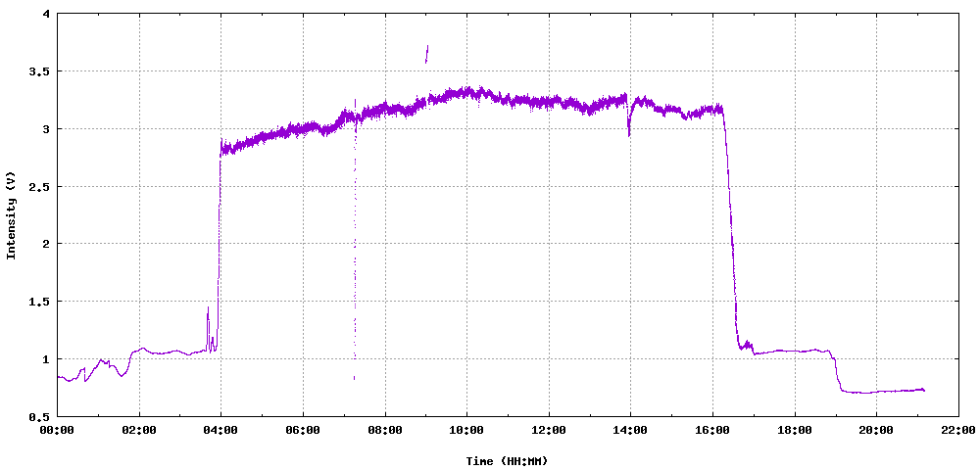
Task: Click the x-axis label 04:00
Action: pos(220,430)
